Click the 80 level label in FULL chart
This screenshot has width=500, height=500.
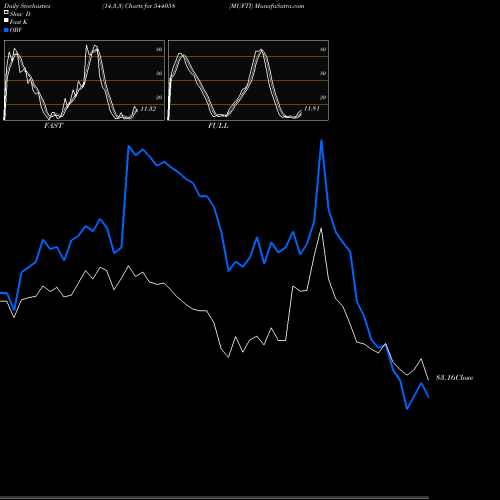click(323, 49)
